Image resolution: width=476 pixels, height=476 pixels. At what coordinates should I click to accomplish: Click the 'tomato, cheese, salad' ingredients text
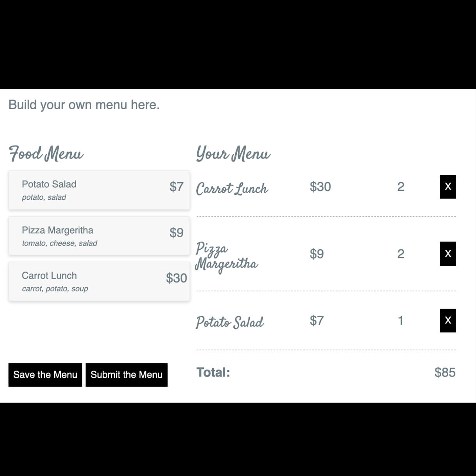point(60,243)
